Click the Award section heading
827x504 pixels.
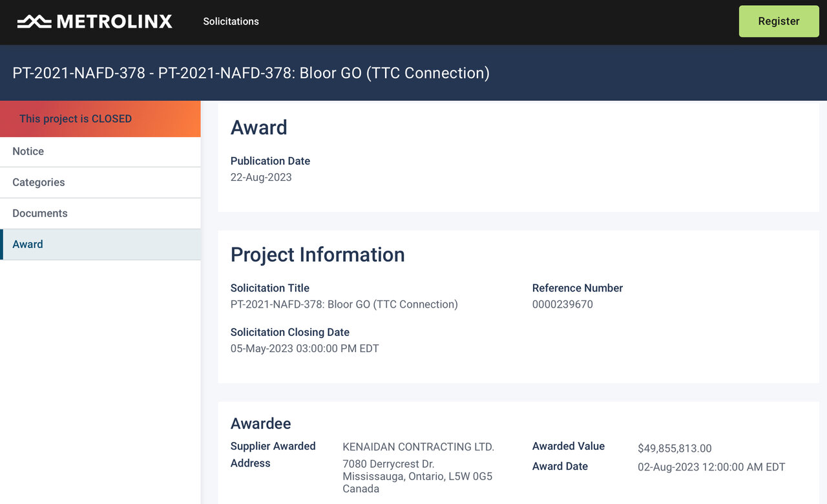pyautogui.click(x=258, y=128)
